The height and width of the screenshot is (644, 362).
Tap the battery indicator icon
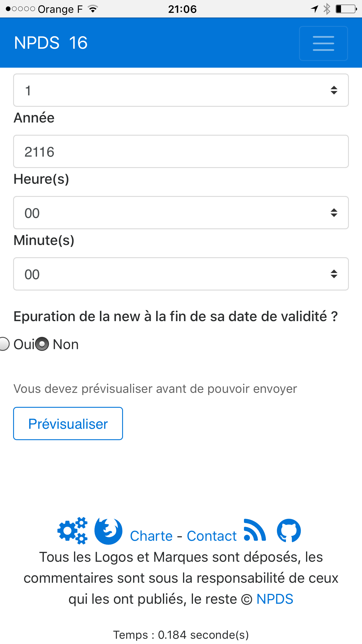(346, 9)
